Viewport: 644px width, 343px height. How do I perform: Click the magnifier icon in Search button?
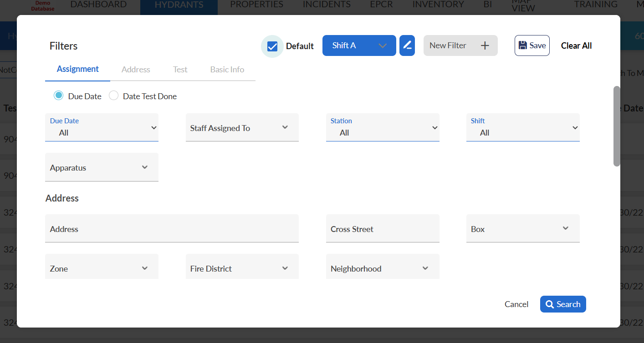pyautogui.click(x=550, y=304)
